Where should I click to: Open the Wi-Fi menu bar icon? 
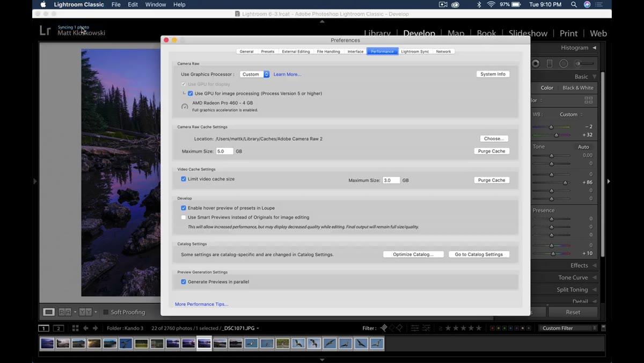(491, 4)
